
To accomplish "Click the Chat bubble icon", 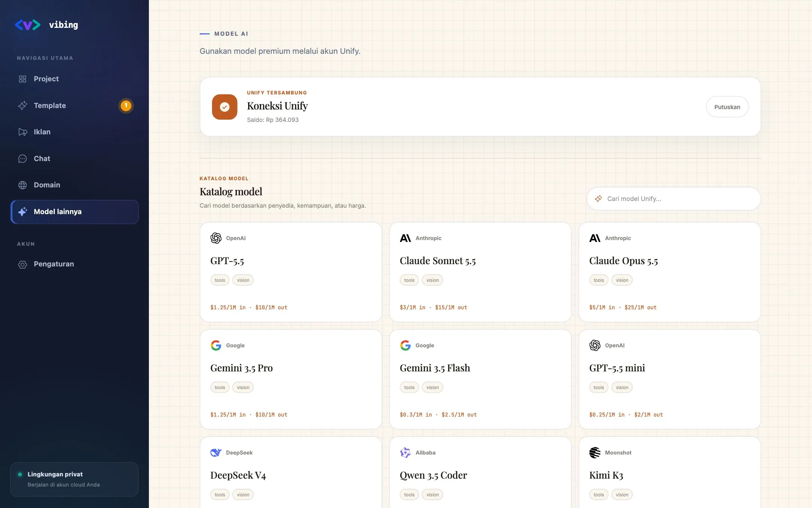I will (x=23, y=159).
